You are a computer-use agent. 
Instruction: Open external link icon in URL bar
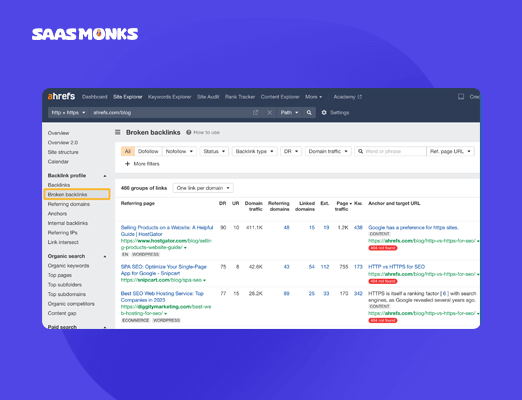click(256, 113)
